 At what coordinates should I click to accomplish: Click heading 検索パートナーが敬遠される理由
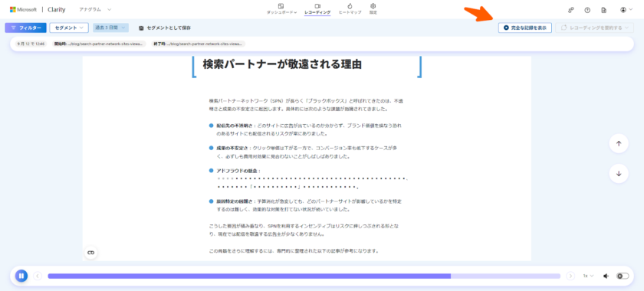click(x=282, y=64)
